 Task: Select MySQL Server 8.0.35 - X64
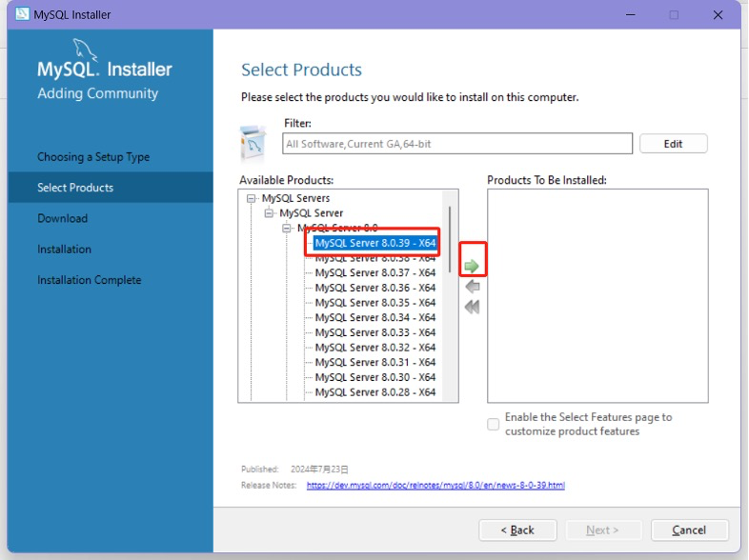tap(374, 303)
